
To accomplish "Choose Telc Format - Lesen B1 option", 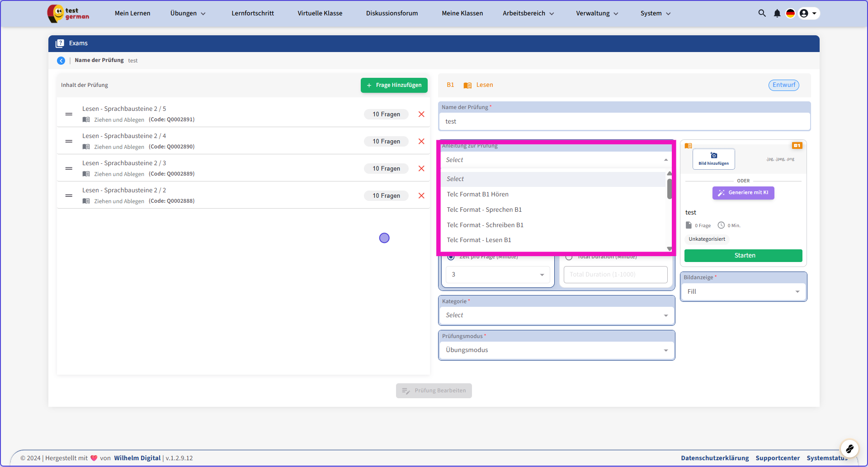I will [x=479, y=240].
